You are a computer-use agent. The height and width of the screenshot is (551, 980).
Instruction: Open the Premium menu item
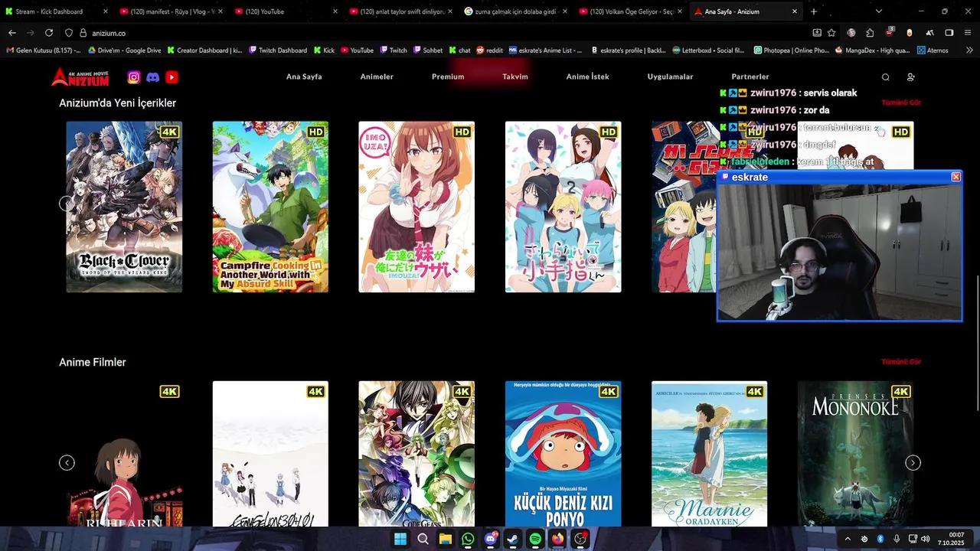pos(448,77)
